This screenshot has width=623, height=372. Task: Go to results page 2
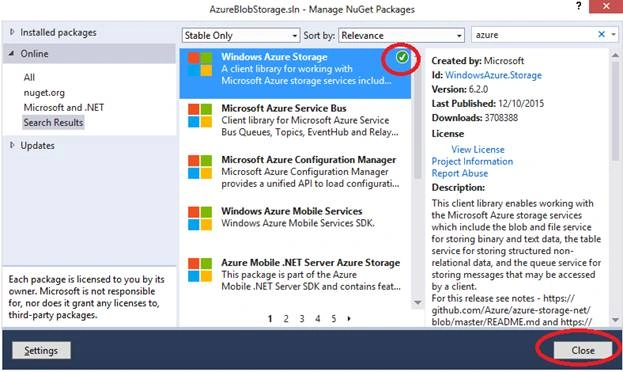(286, 318)
